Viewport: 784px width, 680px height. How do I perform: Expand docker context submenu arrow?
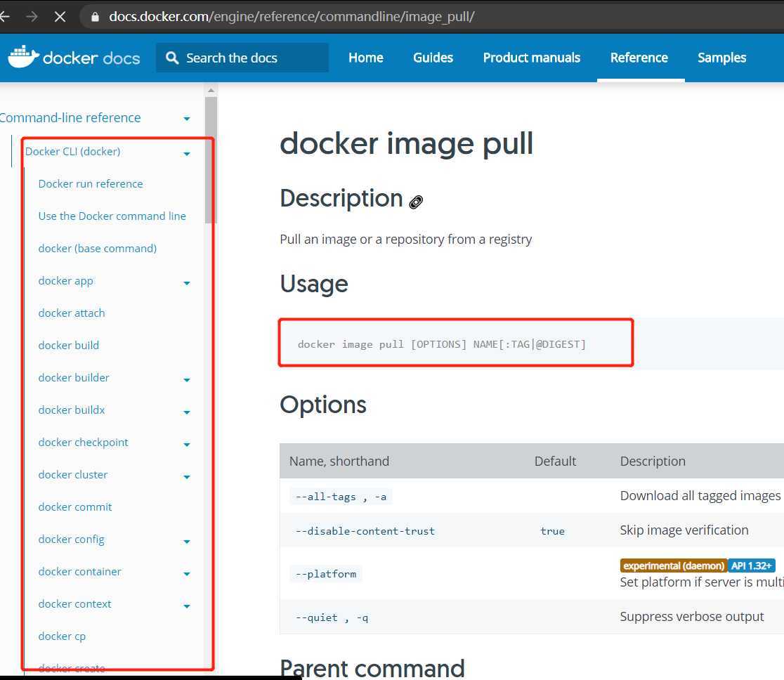tap(186, 606)
